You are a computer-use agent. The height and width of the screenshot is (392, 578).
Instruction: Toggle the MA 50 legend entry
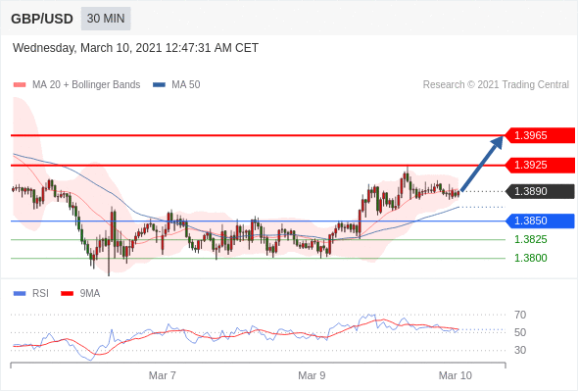(x=176, y=85)
